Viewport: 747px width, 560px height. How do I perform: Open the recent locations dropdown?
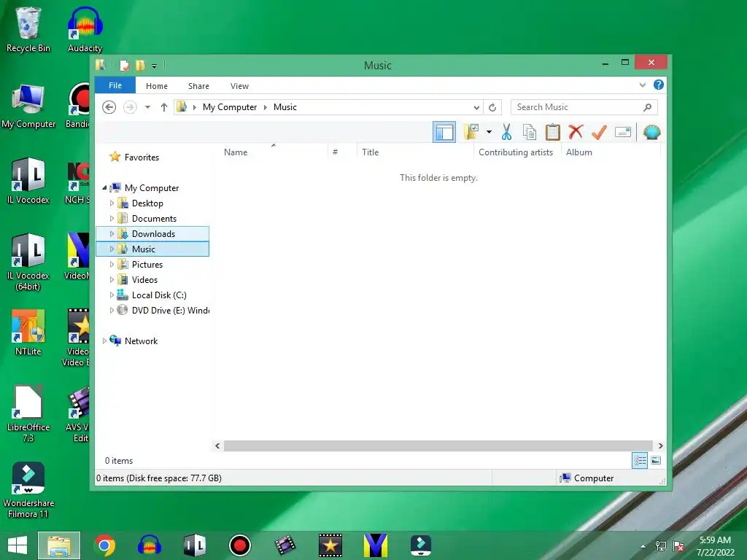[147, 107]
